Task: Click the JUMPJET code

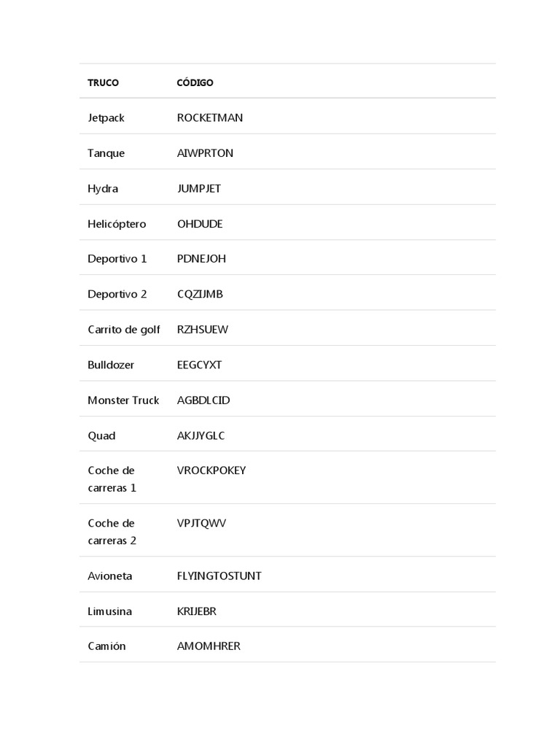Action: (199, 189)
